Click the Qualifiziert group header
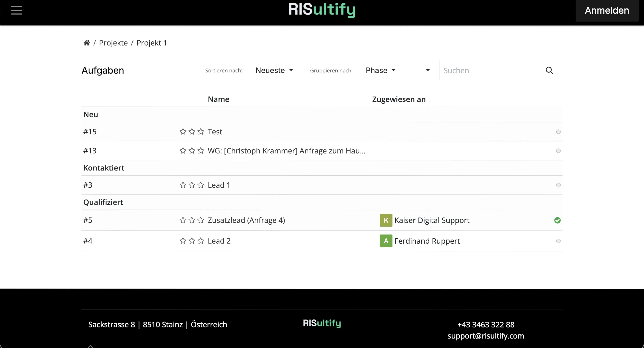 103,202
